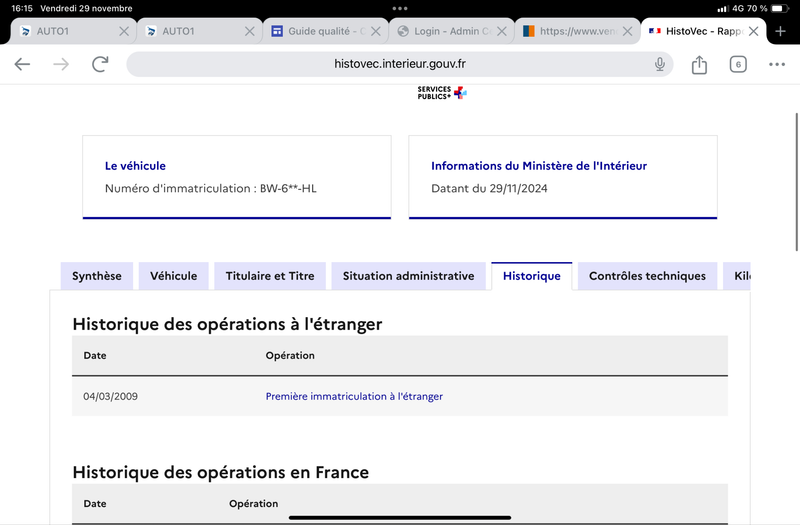Open the browser three-dots menu
Viewport: 800px width, 525px height.
[777, 64]
